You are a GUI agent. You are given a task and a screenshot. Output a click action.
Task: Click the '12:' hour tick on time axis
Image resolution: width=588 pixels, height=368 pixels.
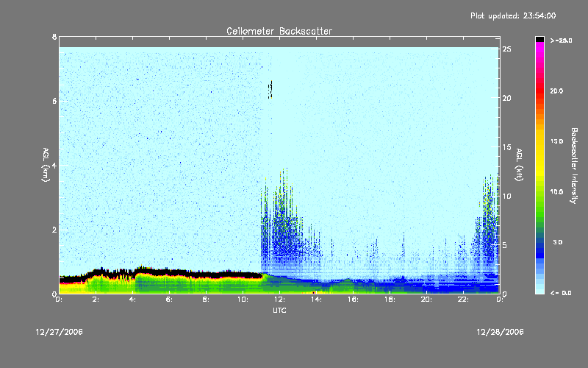pos(279,300)
